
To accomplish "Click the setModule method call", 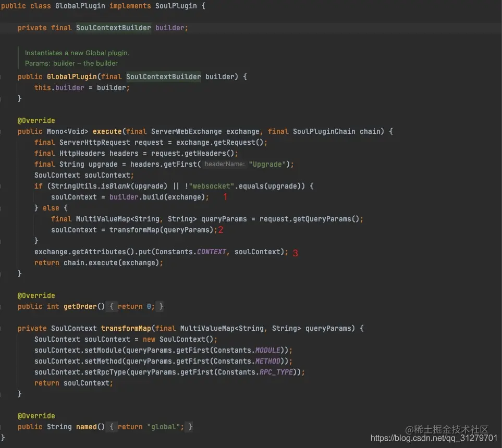I will pos(103,351).
